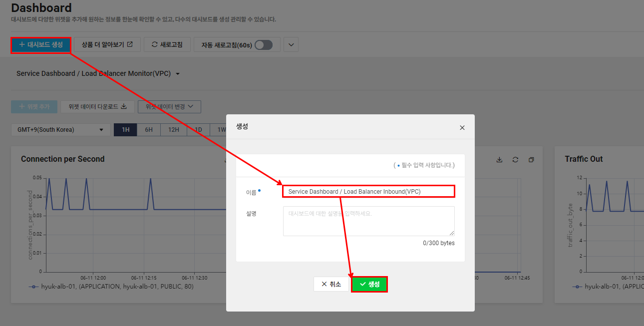Click the 위젯 추가 button
The height and width of the screenshot is (326, 644).
(34, 106)
